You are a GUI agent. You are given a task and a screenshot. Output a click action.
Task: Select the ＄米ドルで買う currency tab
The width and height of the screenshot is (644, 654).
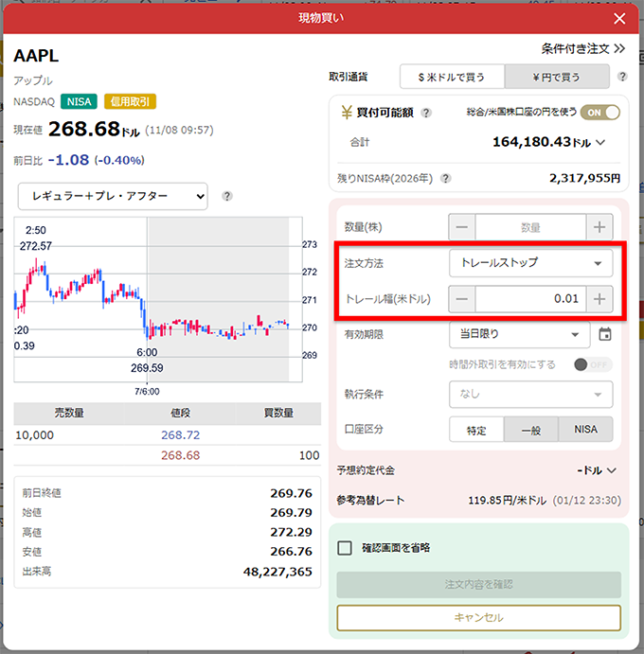tap(452, 77)
